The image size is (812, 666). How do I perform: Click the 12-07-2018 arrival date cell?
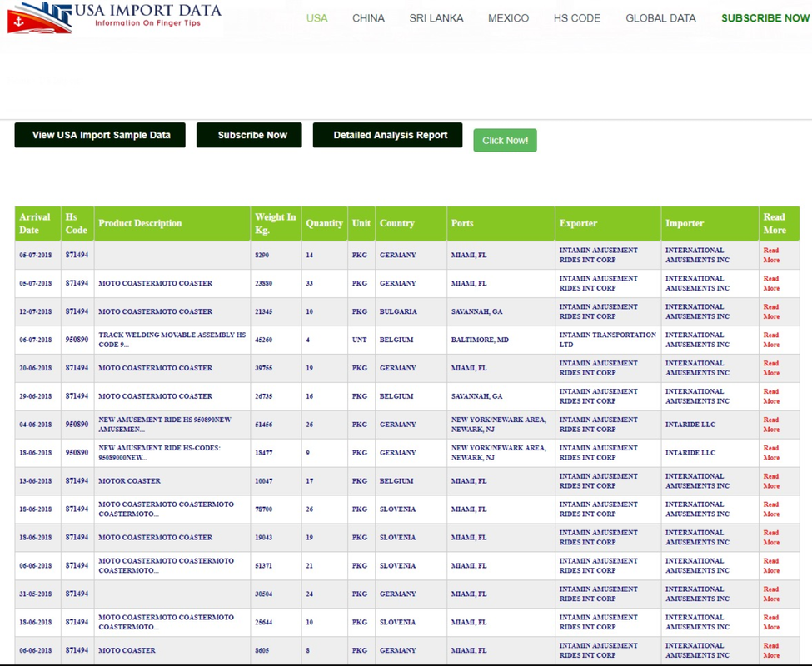coord(36,311)
